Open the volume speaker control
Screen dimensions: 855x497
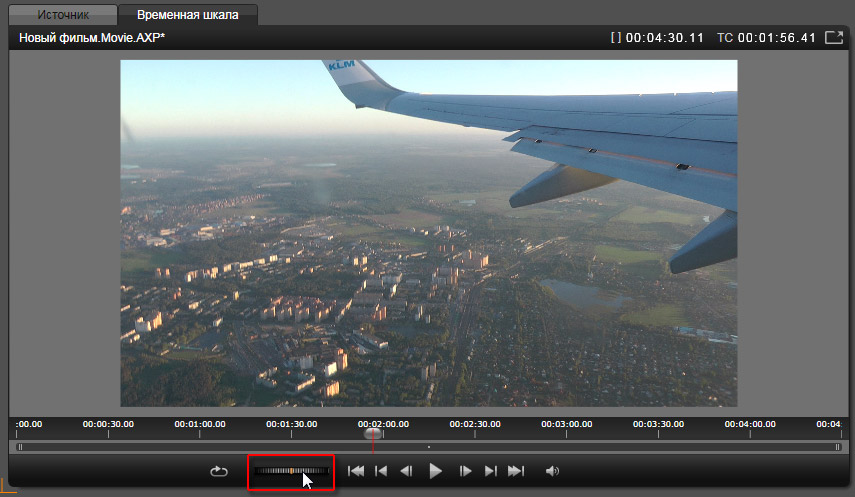coord(552,471)
